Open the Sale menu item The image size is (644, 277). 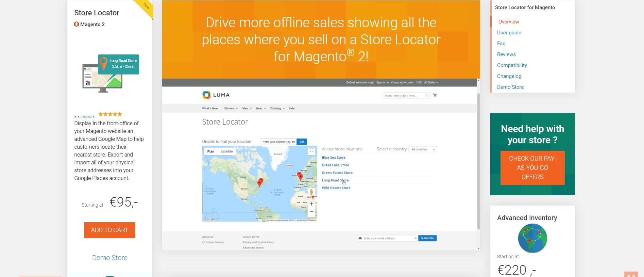point(292,108)
